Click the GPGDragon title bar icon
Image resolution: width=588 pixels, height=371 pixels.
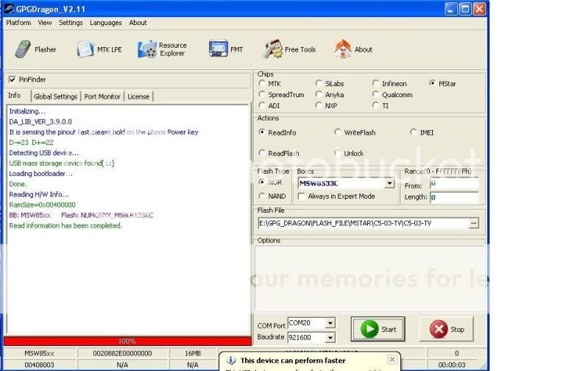[9, 9]
